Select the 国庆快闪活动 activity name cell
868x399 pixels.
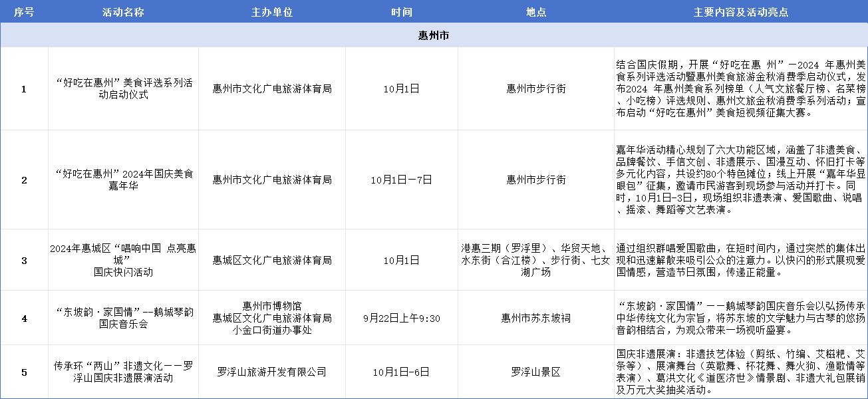(x=123, y=260)
